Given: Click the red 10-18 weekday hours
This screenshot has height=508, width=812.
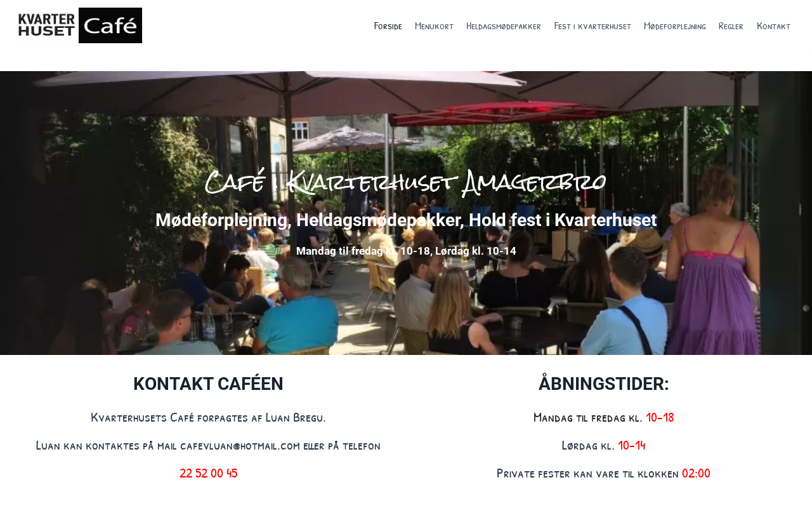Looking at the screenshot, I should tap(660, 417).
